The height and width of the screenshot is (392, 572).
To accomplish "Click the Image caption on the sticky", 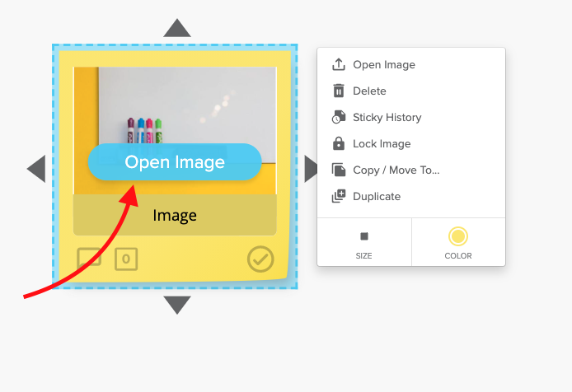I will pos(175,215).
